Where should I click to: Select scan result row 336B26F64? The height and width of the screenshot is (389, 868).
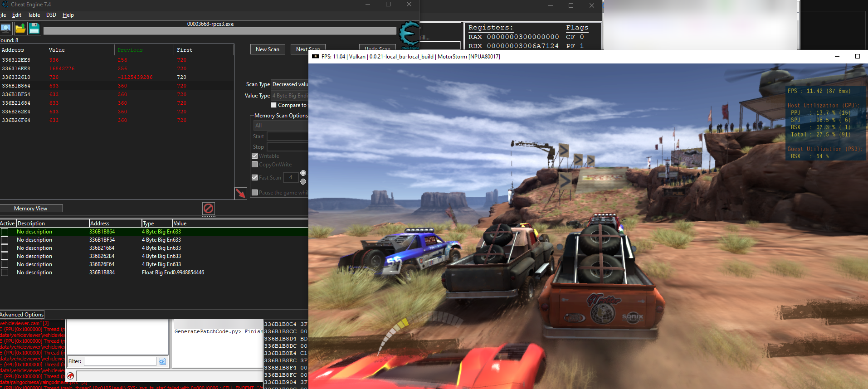(117, 120)
